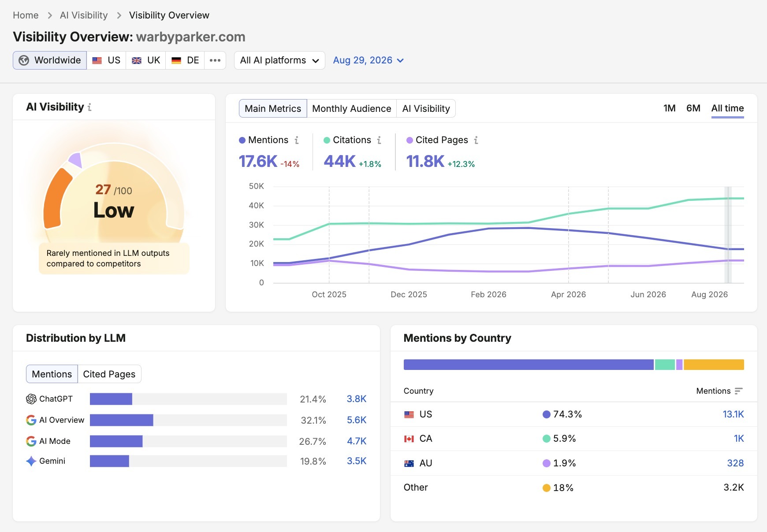
Task: Open AU 328 mentions link
Action: tap(735, 463)
